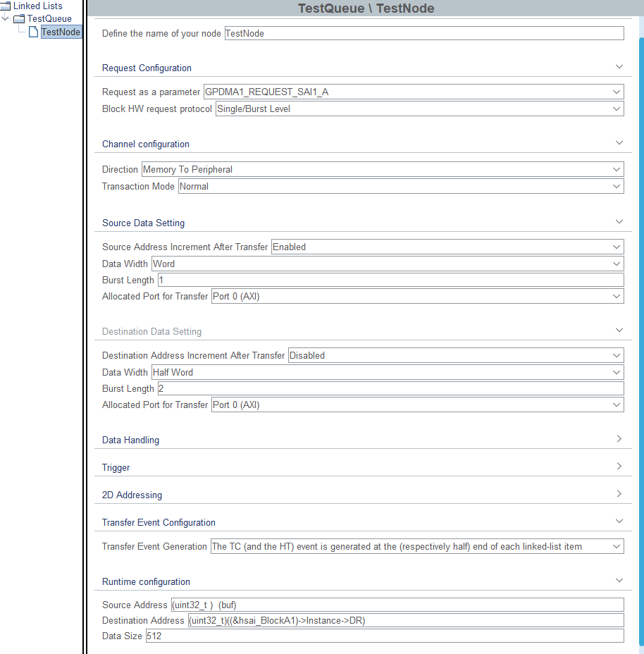This screenshot has height=654, width=644.
Task: Click the Destination Data Setting heading text
Action: (151, 332)
